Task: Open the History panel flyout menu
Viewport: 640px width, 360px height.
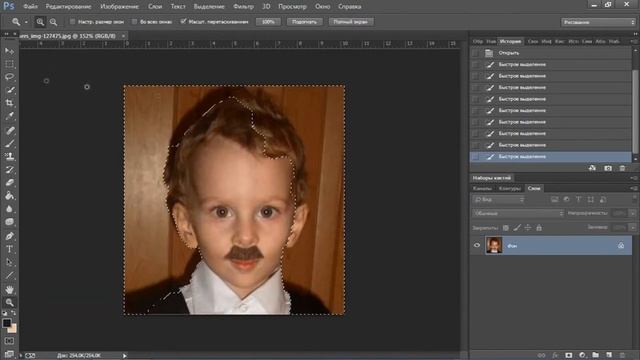Action: [x=634, y=42]
